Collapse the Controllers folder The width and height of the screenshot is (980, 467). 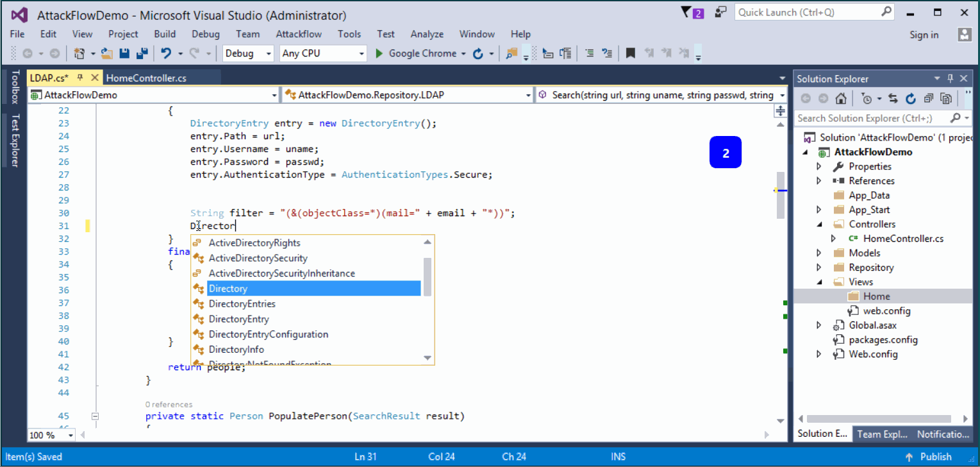[819, 225]
